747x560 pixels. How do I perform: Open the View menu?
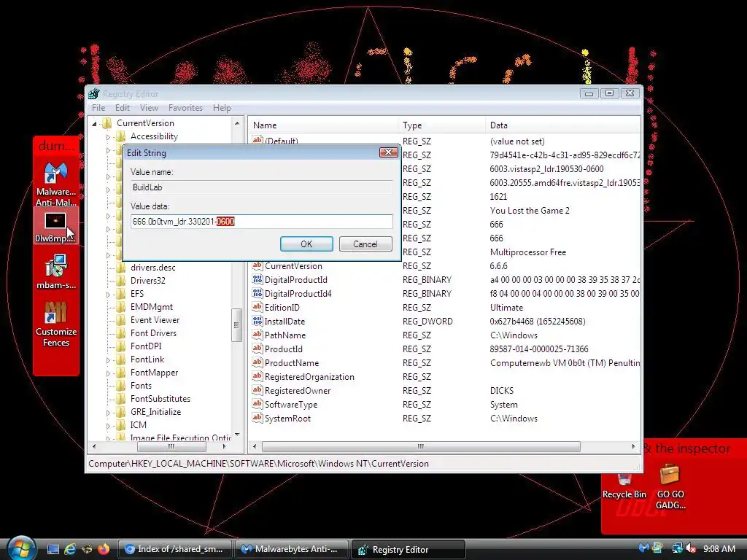[x=149, y=108]
